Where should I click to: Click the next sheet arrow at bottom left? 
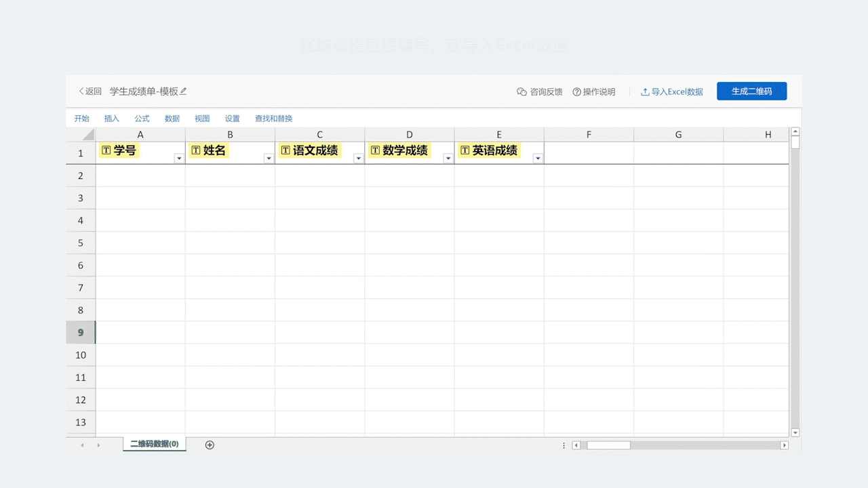pos(98,445)
